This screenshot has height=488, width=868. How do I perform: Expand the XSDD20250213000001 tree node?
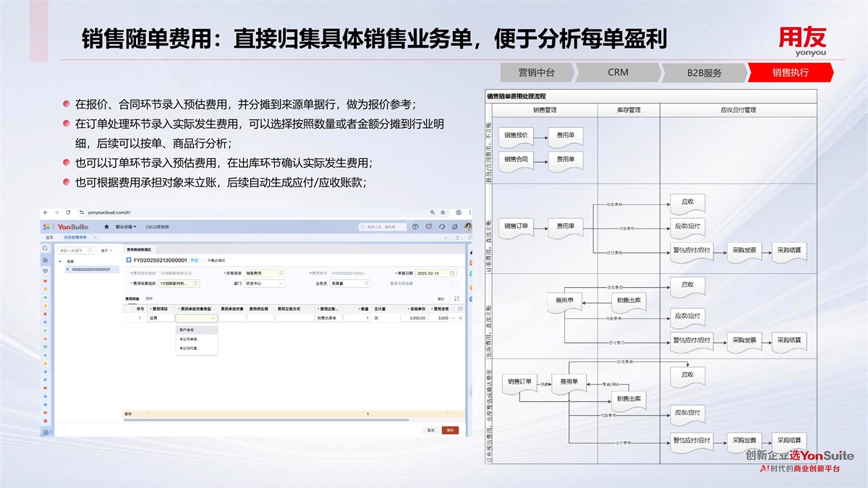[68, 269]
